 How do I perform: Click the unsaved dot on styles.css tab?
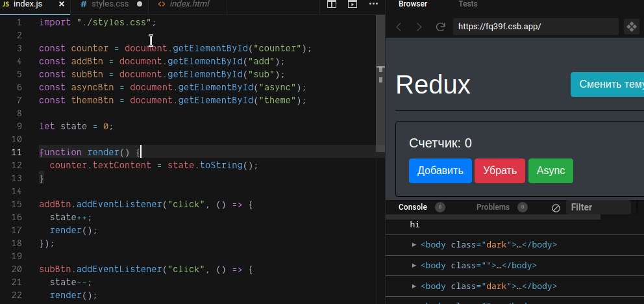[x=139, y=5]
